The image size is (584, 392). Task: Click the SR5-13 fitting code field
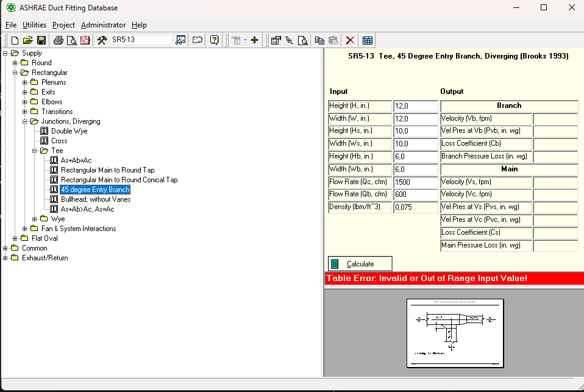click(x=141, y=40)
